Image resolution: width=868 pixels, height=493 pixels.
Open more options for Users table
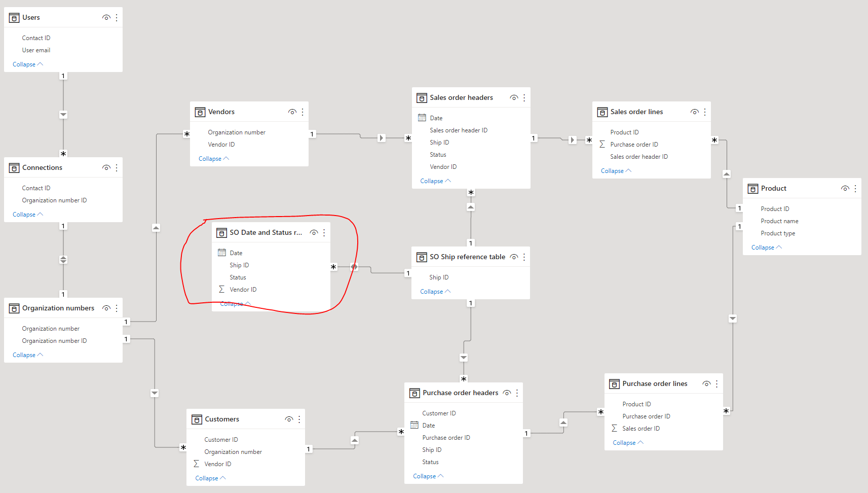(x=117, y=18)
